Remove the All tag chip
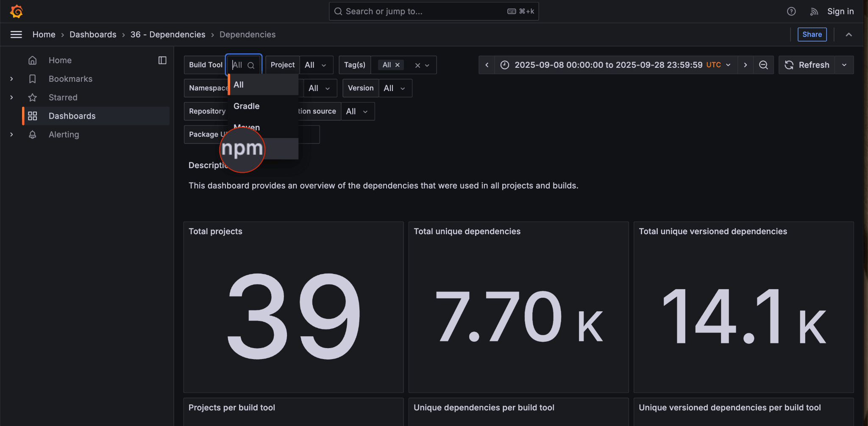The image size is (868, 426). (398, 65)
